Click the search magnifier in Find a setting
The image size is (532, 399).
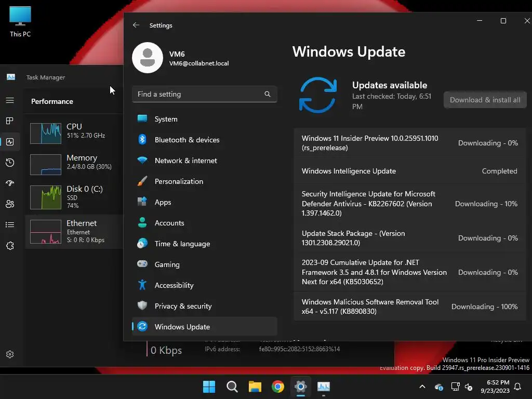268,94
